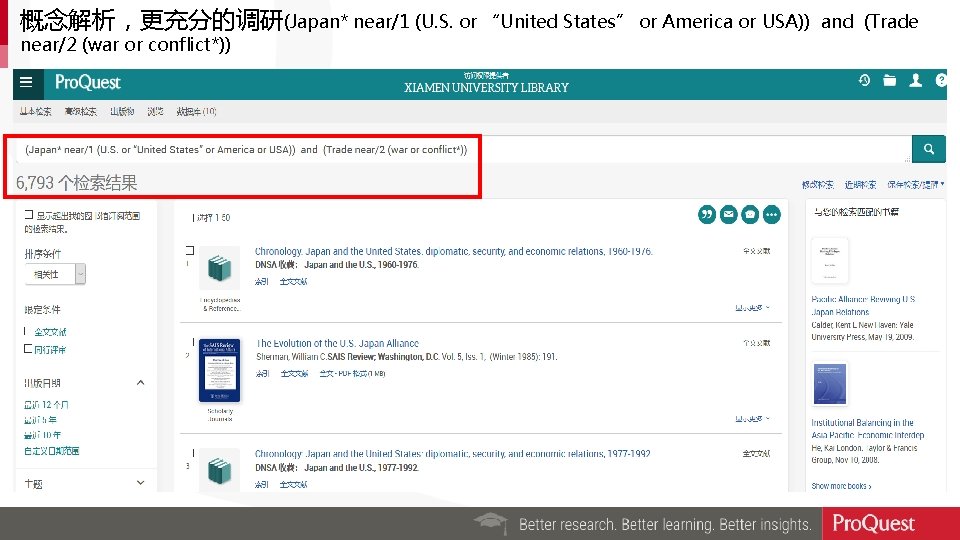Filter by last 12 months
The image size is (960, 540).
click(x=46, y=405)
